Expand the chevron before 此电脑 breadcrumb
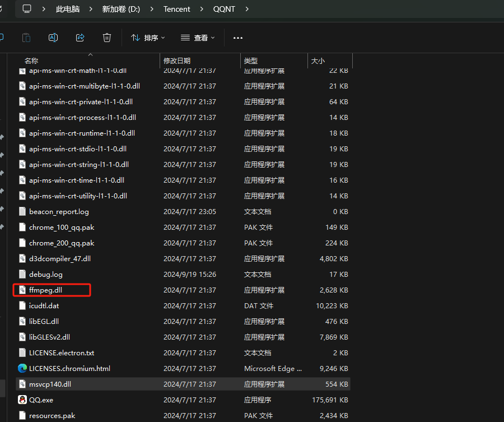 [44, 9]
